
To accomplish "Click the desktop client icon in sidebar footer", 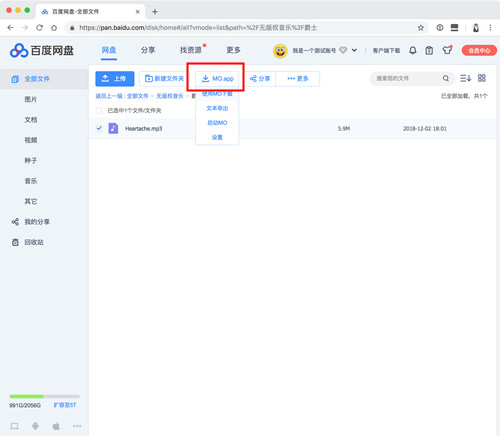I will pyautogui.click(x=15, y=426).
